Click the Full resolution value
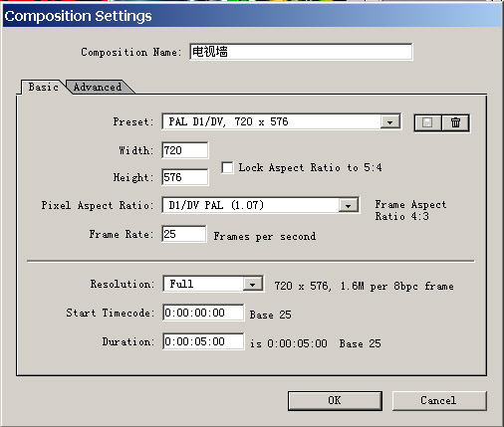Viewport: 504px width, 427px height. 181,284
